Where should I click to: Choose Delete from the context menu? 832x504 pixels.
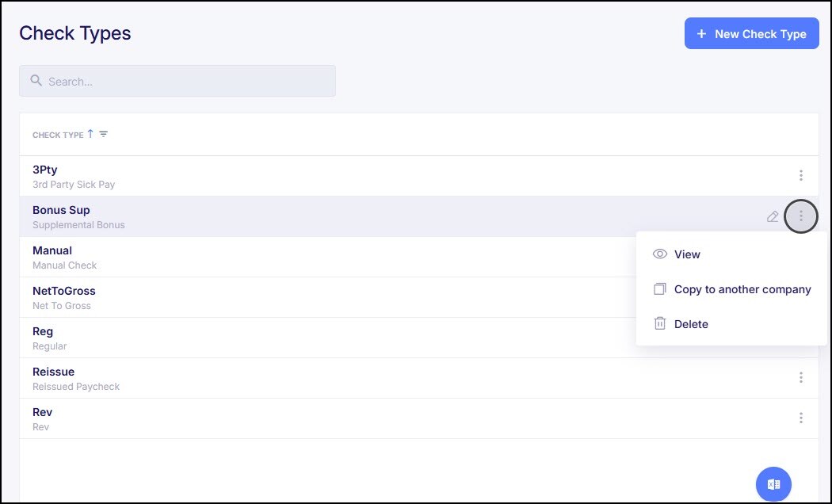(x=691, y=324)
